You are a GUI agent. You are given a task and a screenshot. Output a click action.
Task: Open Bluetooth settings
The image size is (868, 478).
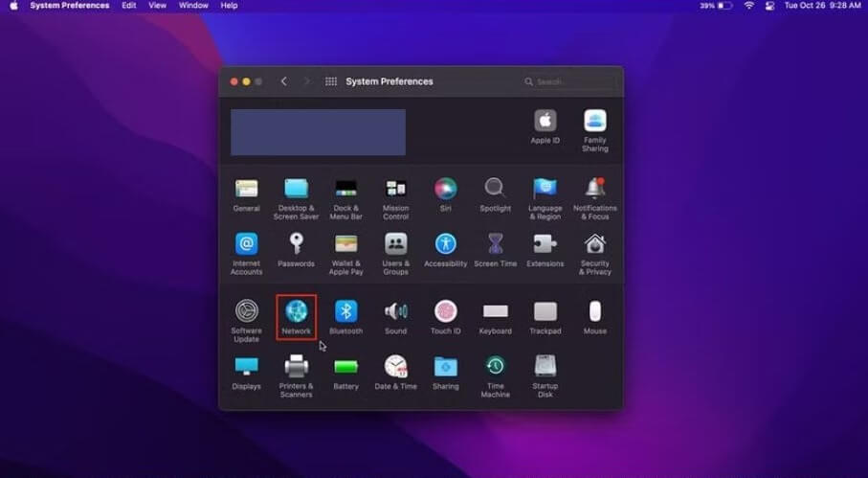coord(345,311)
